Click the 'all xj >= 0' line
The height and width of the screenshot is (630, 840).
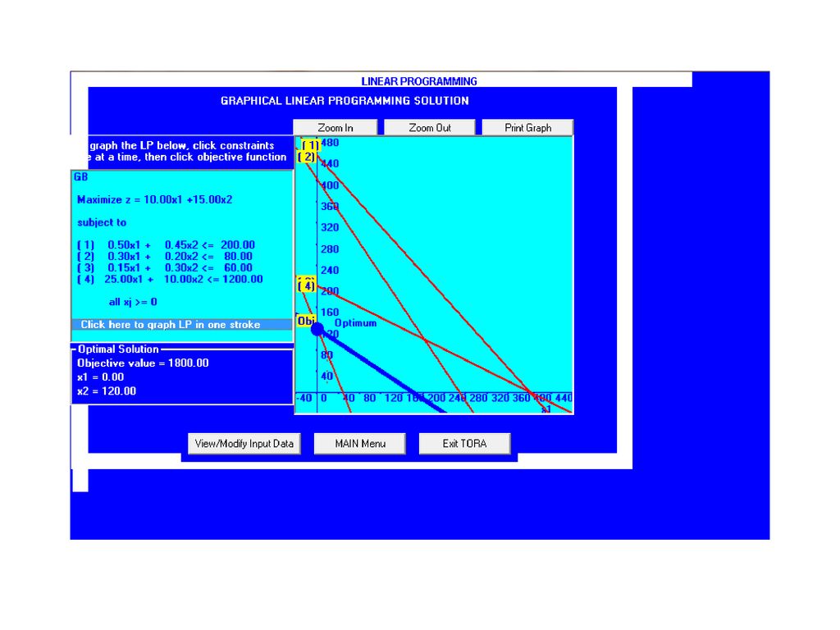(x=133, y=302)
